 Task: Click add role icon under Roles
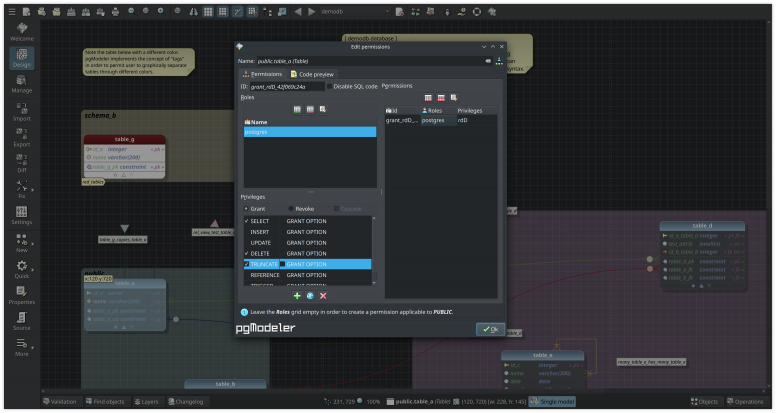pyautogui.click(x=297, y=109)
